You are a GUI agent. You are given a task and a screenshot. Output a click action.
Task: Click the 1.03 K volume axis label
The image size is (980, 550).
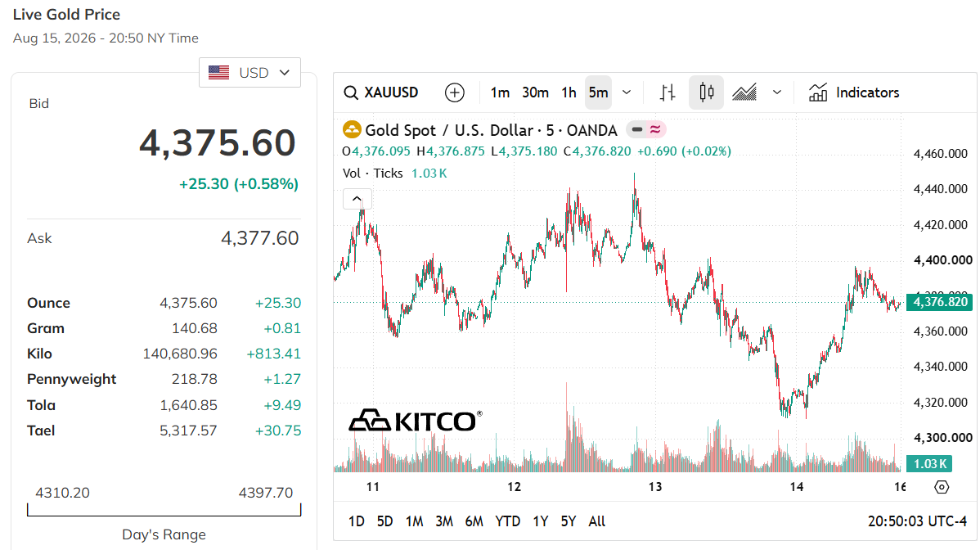point(929,464)
